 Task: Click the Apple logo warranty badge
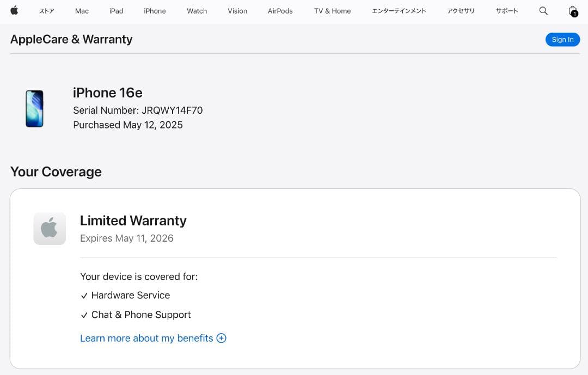click(50, 229)
